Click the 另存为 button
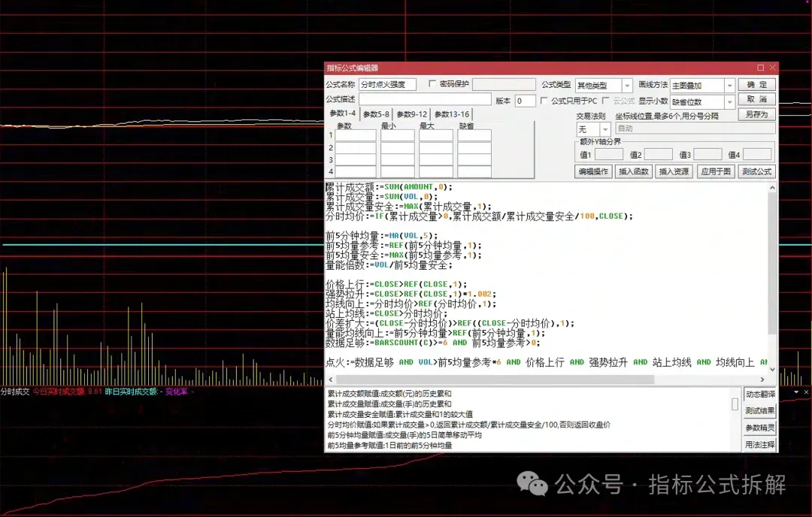 tap(756, 114)
